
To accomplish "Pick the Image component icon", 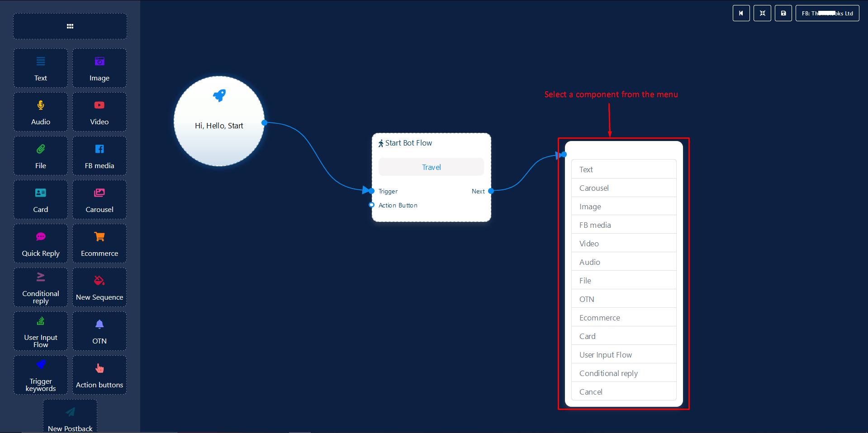I will click(x=100, y=62).
